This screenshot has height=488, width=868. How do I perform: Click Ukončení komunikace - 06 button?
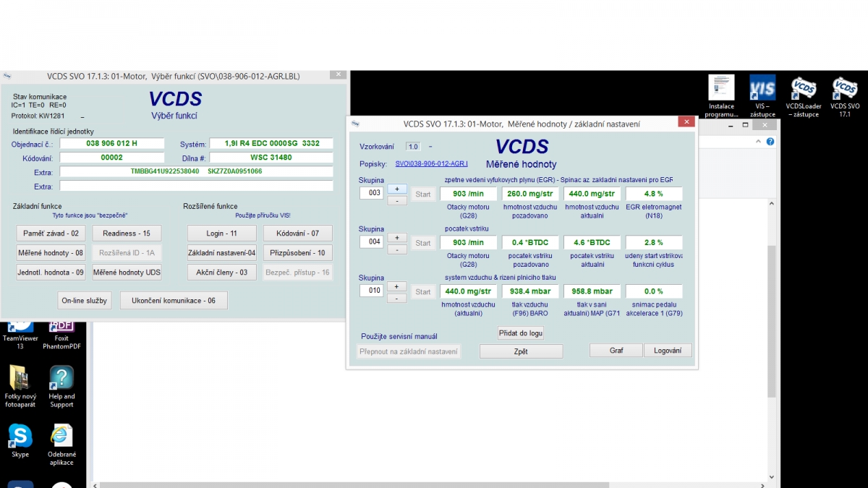click(x=174, y=300)
